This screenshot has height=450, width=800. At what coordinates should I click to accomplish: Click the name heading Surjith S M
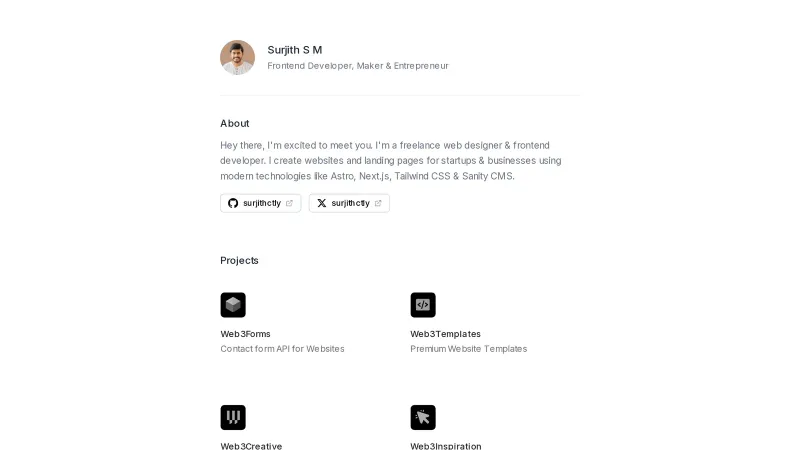point(294,50)
